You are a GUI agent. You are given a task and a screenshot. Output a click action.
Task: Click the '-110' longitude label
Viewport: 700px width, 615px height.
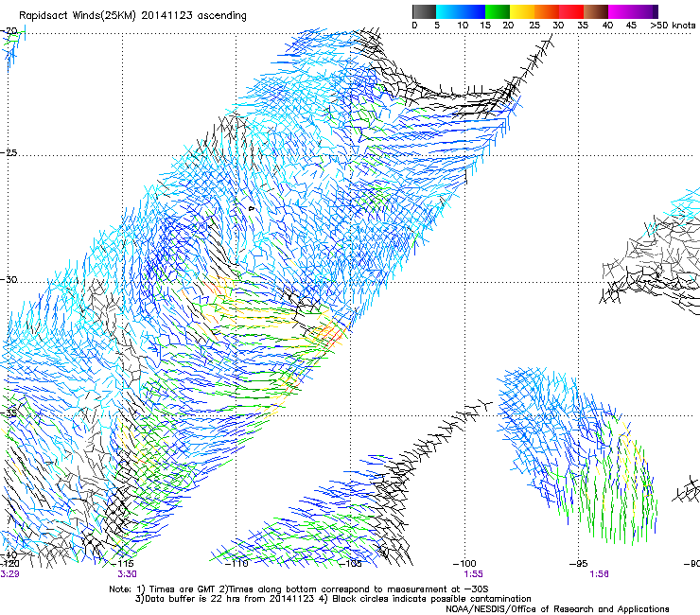tap(236, 563)
